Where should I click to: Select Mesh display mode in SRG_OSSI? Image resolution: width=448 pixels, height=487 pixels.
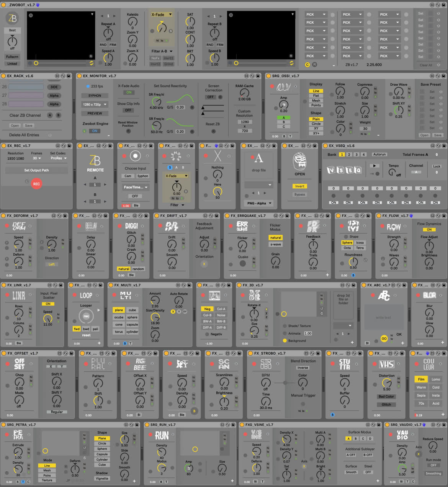pos(316,101)
